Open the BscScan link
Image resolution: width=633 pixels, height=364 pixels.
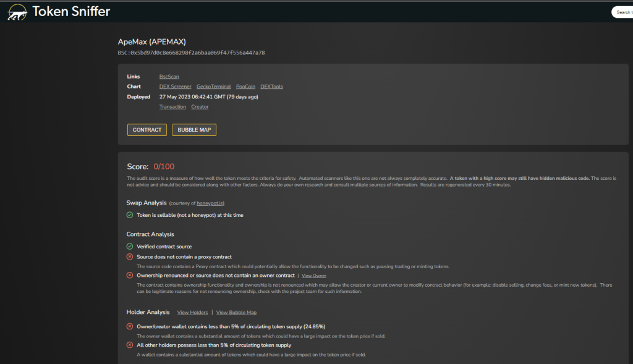(x=169, y=77)
